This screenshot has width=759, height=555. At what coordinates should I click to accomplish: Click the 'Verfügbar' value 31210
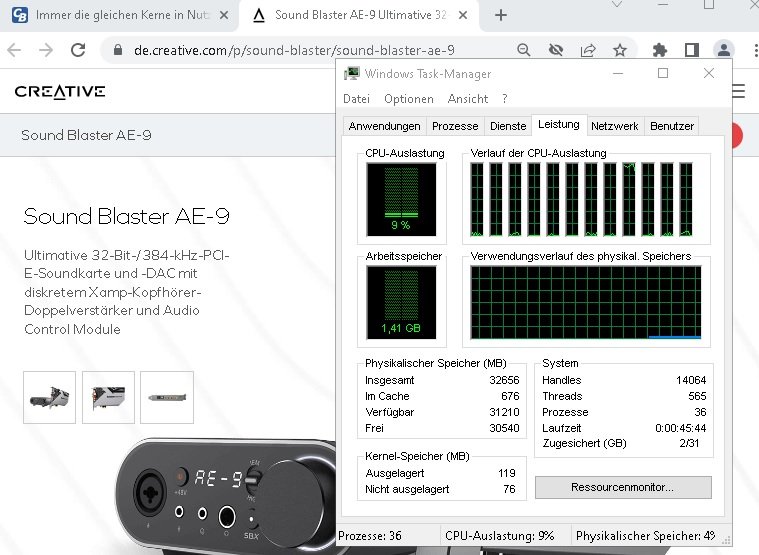[x=504, y=412]
